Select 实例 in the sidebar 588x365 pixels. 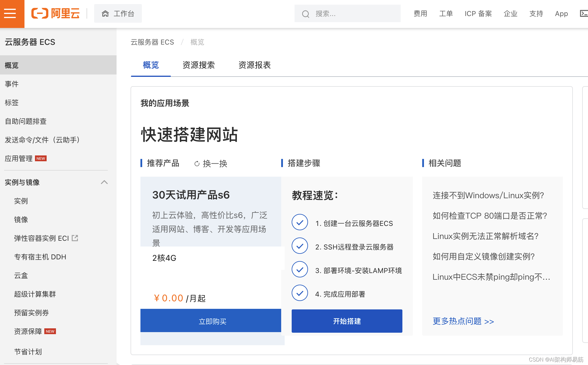[58, 201]
